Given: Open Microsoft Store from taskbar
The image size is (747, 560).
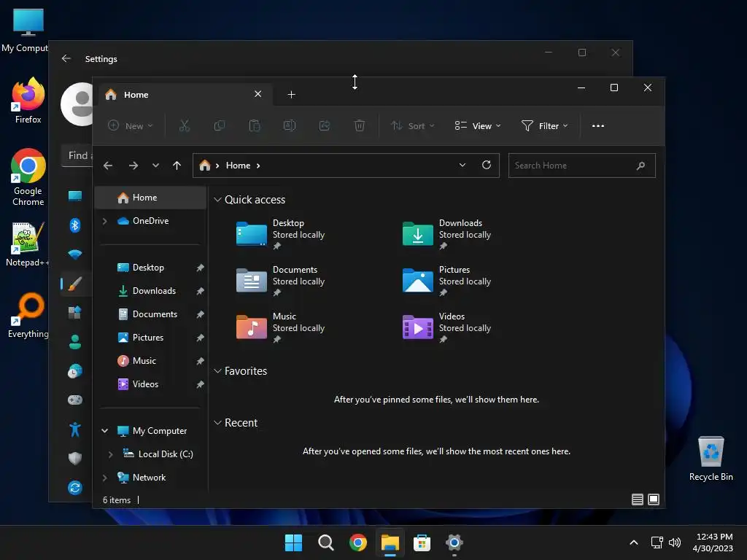Looking at the screenshot, I should (x=422, y=542).
